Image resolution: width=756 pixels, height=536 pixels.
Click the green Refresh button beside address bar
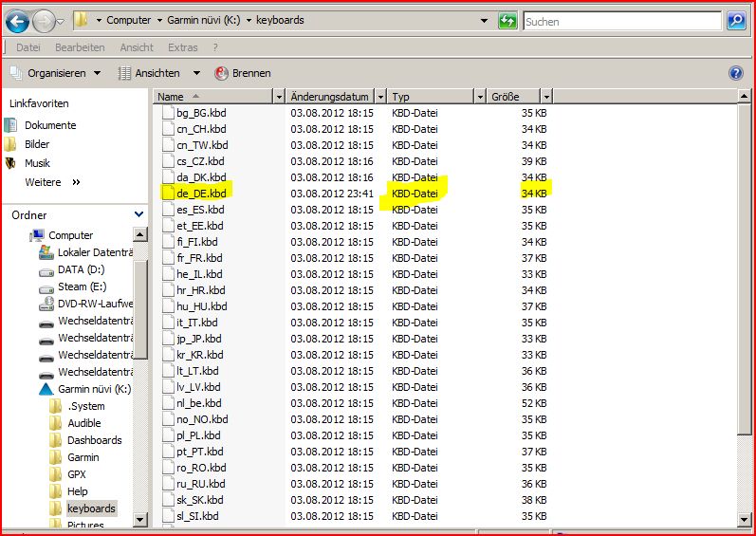click(507, 20)
